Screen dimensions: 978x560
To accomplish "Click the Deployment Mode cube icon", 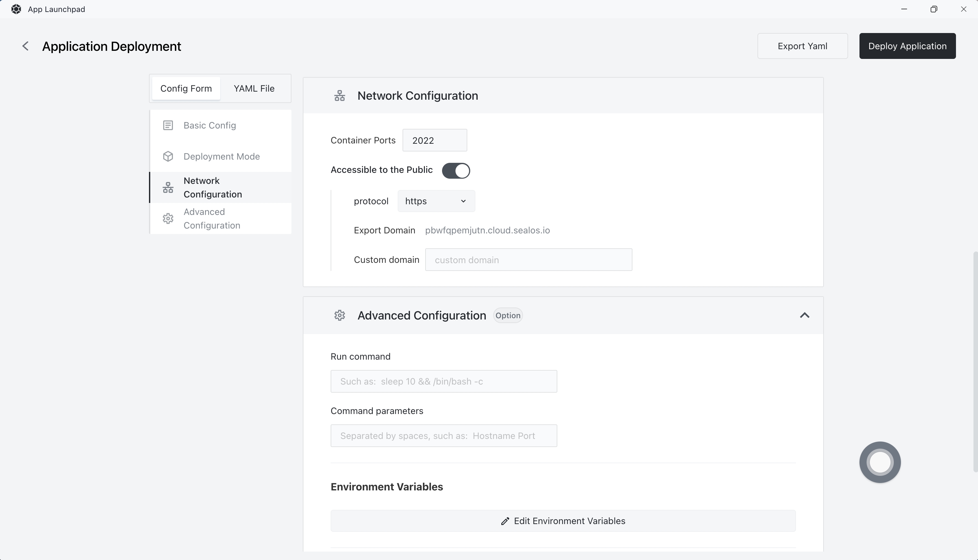I will [x=168, y=157].
